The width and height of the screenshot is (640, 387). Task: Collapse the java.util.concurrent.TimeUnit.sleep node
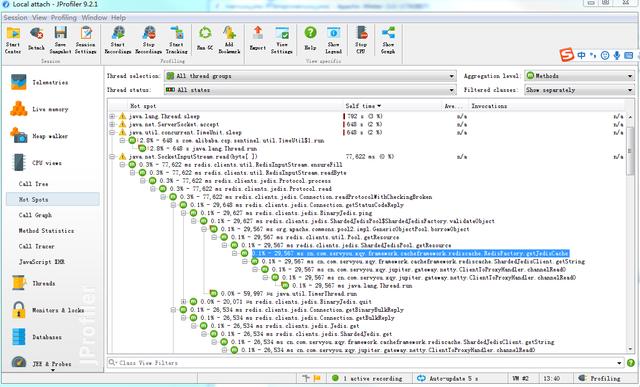(112, 133)
